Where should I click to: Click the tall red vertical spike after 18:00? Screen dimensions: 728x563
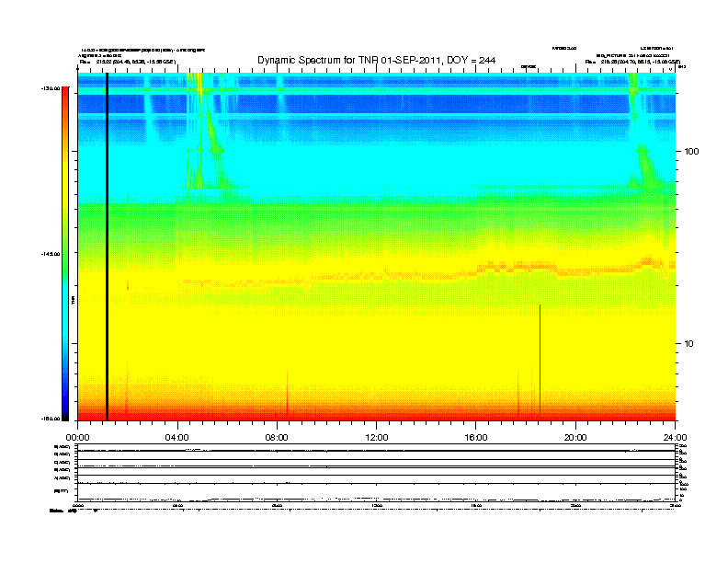[540, 361]
